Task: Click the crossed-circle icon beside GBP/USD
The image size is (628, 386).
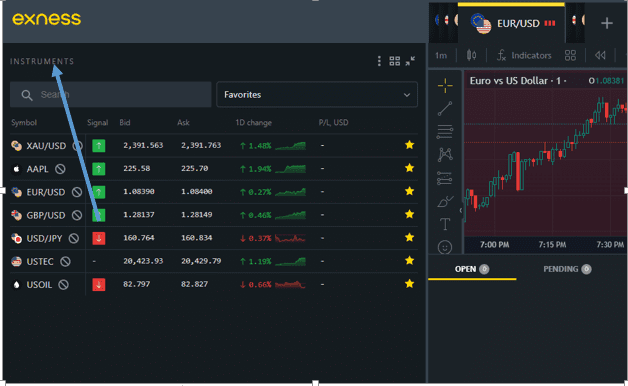Action: [x=76, y=215]
